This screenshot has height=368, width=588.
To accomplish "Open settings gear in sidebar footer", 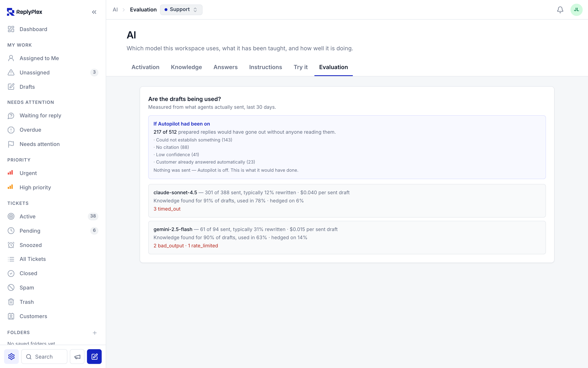I will click(11, 356).
